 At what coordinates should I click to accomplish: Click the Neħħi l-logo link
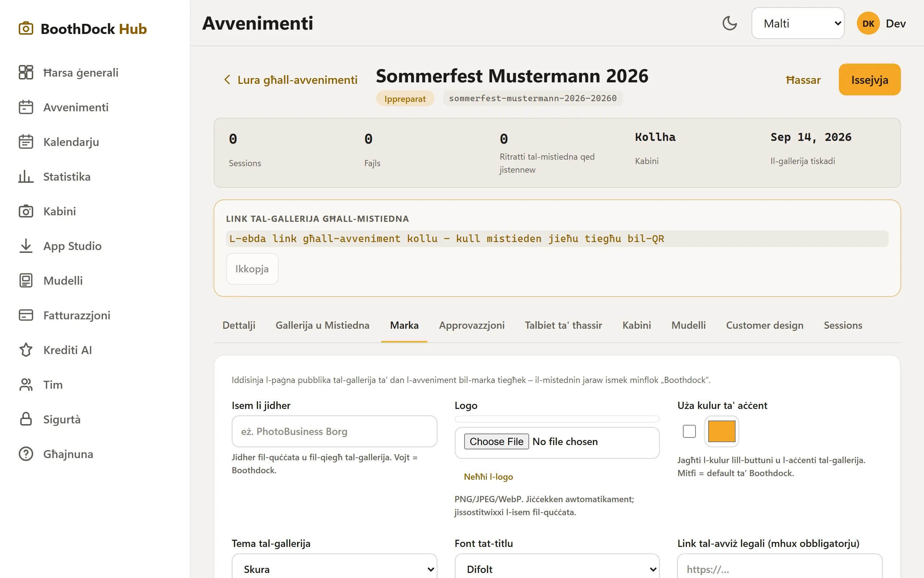click(488, 477)
